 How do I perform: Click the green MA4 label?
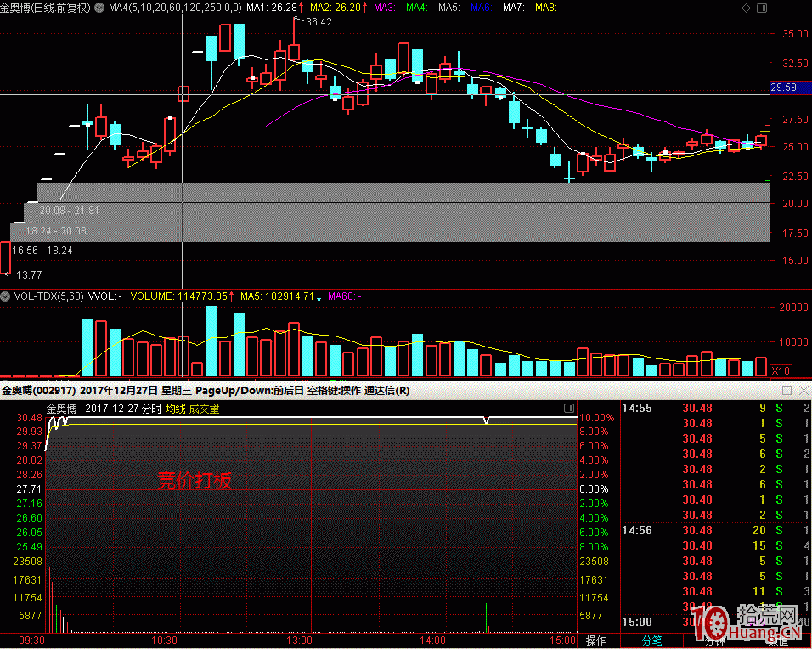(x=418, y=8)
